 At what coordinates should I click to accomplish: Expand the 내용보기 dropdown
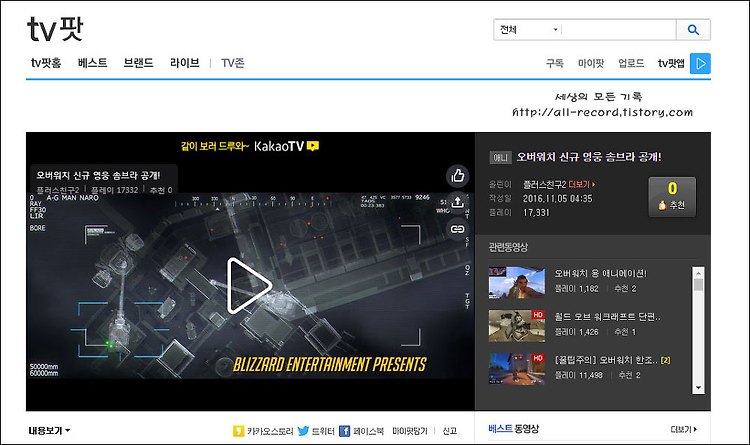point(49,431)
